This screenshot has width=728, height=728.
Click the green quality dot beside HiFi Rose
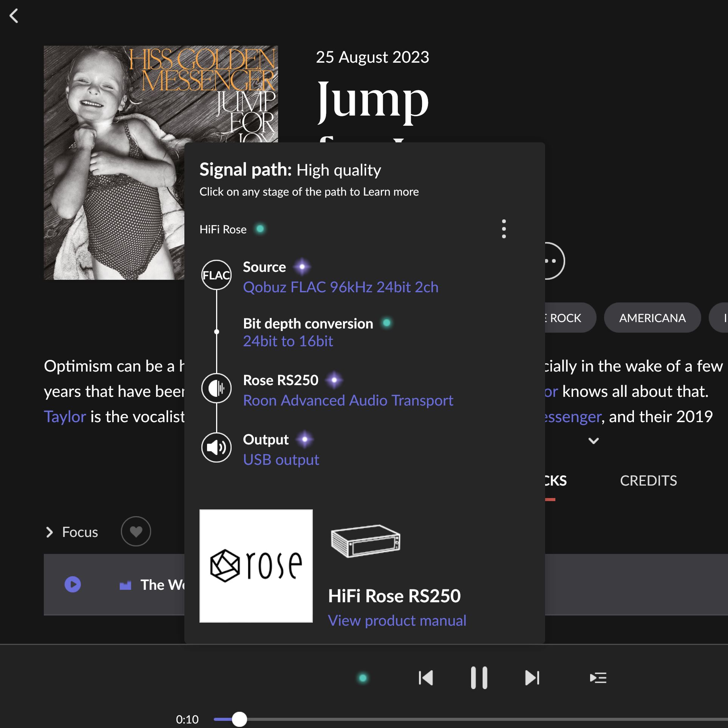point(260,229)
